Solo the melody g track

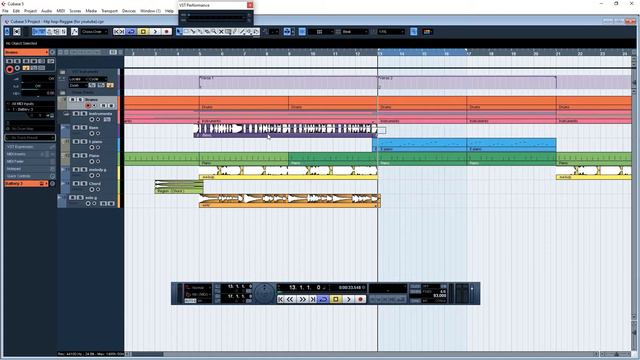coord(84,169)
